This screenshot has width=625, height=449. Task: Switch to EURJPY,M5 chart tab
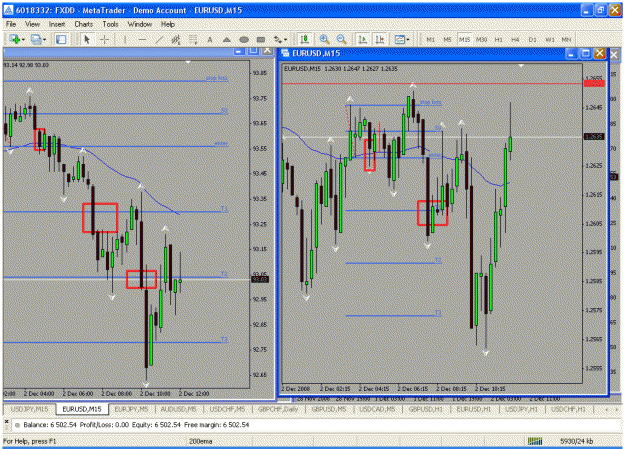131,409
